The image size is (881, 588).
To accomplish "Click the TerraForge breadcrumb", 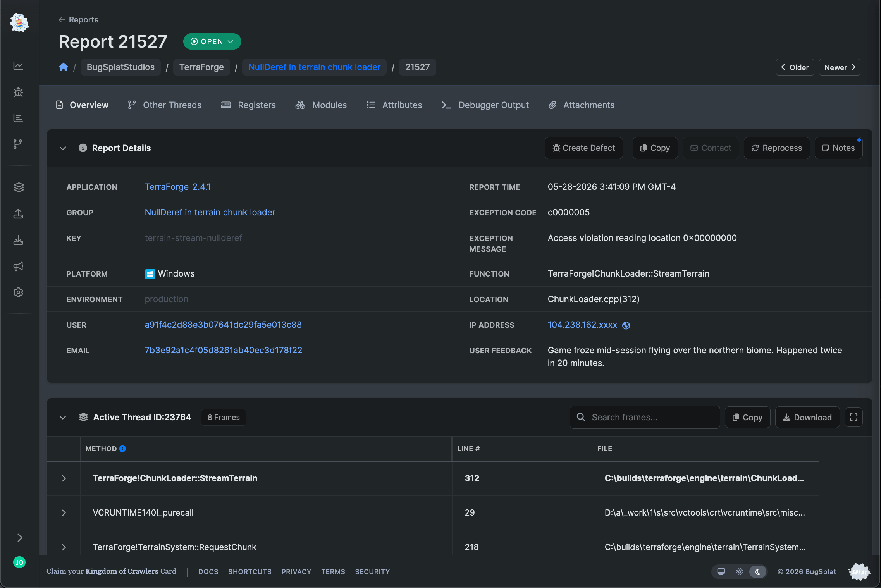I will click(x=201, y=67).
